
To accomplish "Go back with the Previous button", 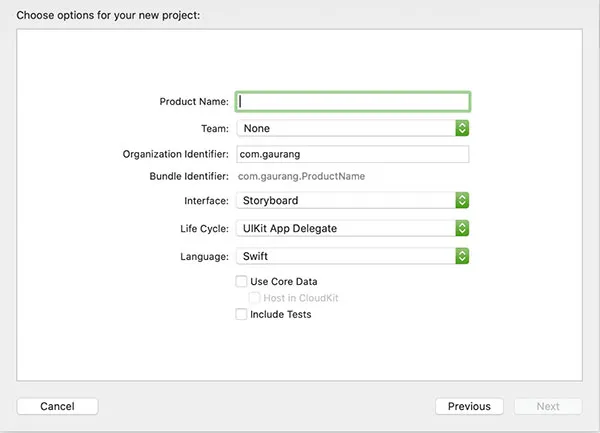I will pyautogui.click(x=469, y=406).
